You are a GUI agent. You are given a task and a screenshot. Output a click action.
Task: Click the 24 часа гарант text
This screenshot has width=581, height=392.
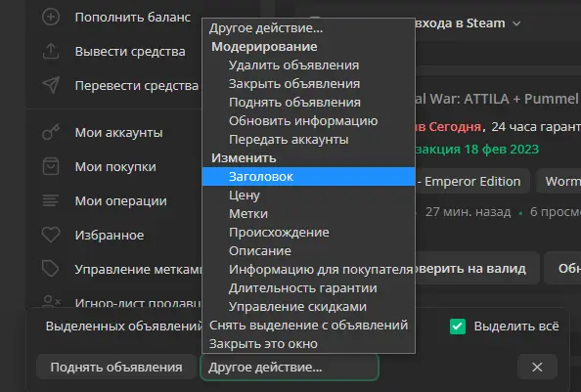pyautogui.click(x=536, y=127)
